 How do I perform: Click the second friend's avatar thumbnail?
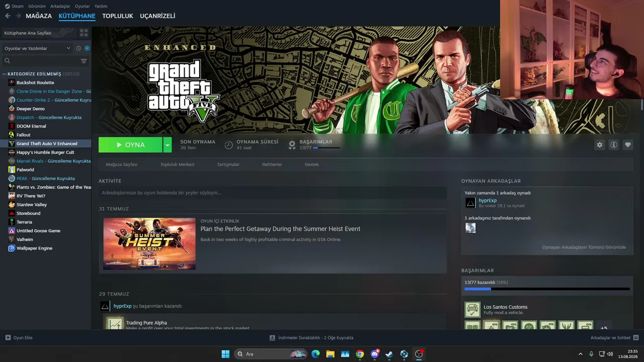(470, 228)
